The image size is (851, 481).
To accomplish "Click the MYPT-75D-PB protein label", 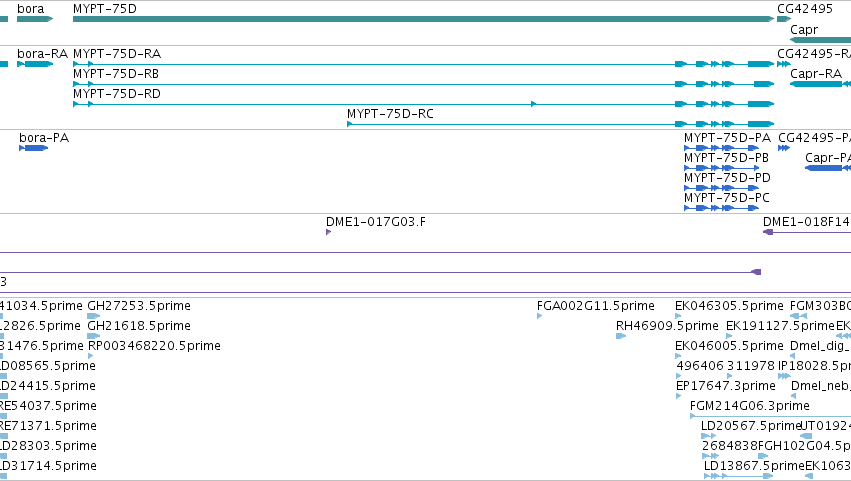I will point(727,158).
